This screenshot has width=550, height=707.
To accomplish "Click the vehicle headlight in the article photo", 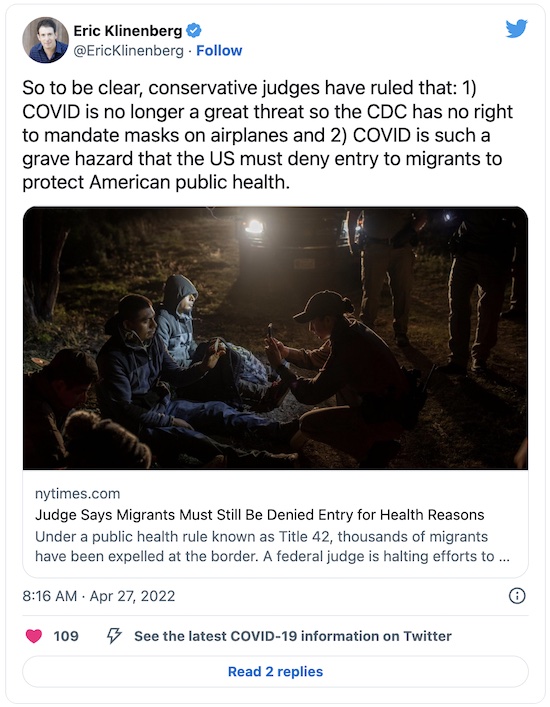I will click(x=254, y=226).
